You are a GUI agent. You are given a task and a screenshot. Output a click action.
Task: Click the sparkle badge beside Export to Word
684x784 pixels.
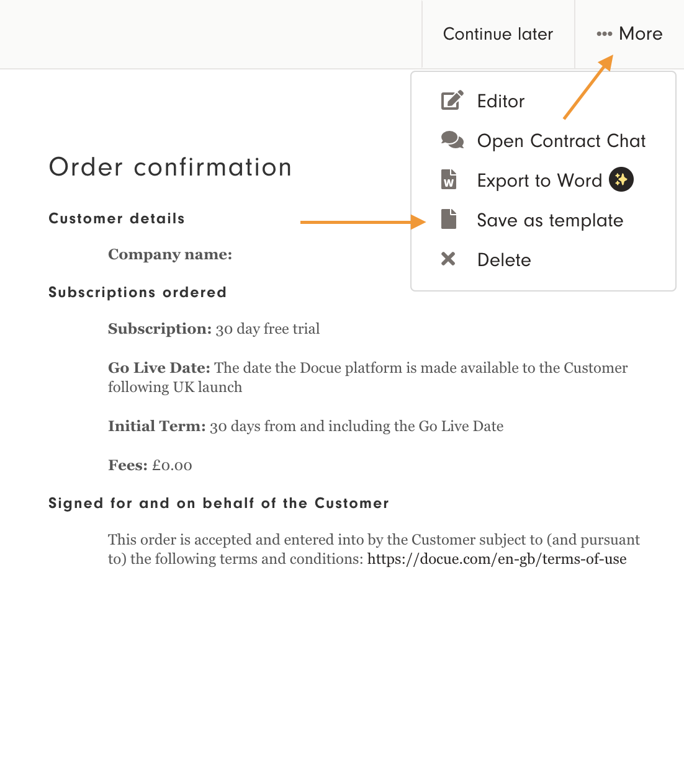click(621, 180)
